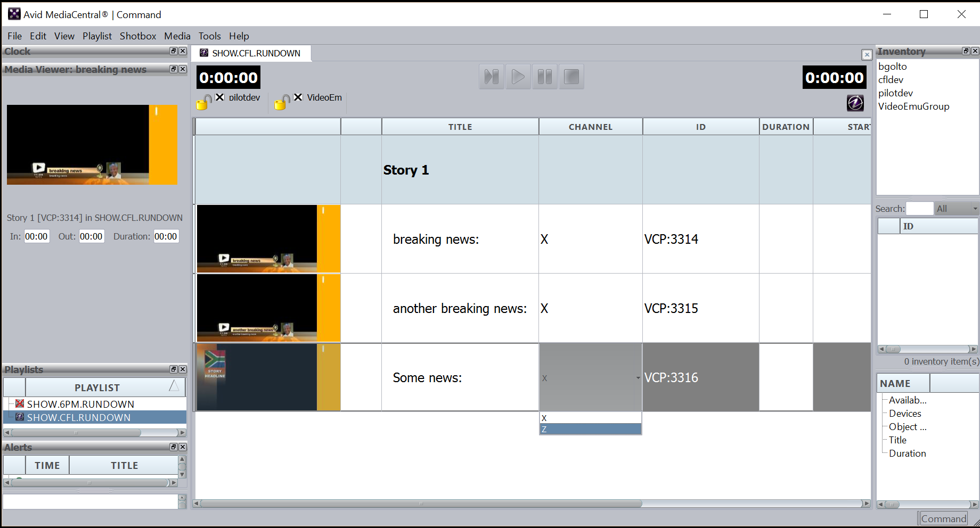The width and height of the screenshot is (980, 528).
Task: Float the Playlists panel
Action: [x=174, y=369]
